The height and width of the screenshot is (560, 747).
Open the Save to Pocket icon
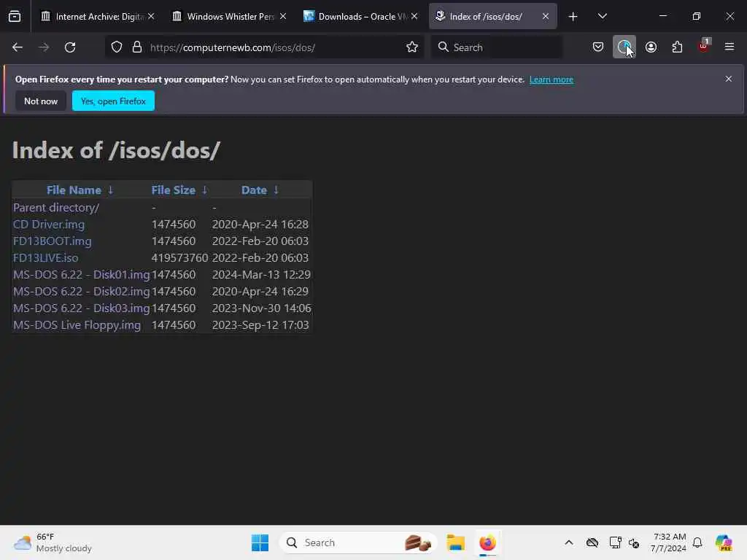[x=598, y=47]
